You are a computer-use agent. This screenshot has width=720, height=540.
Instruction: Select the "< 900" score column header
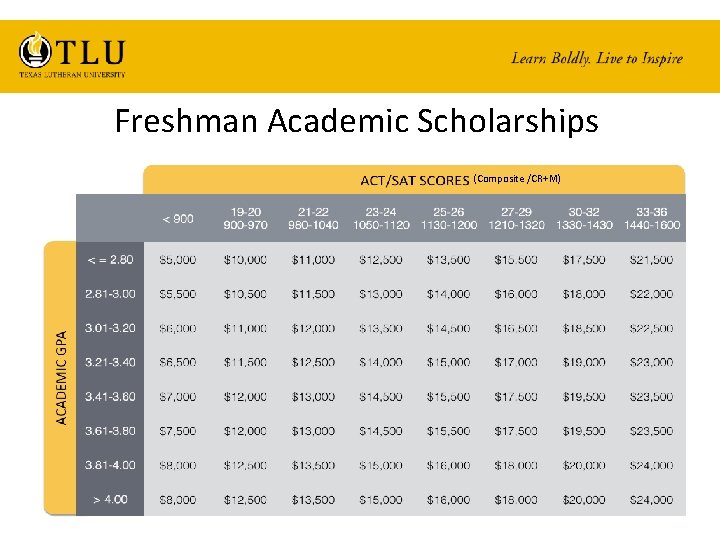click(x=178, y=218)
